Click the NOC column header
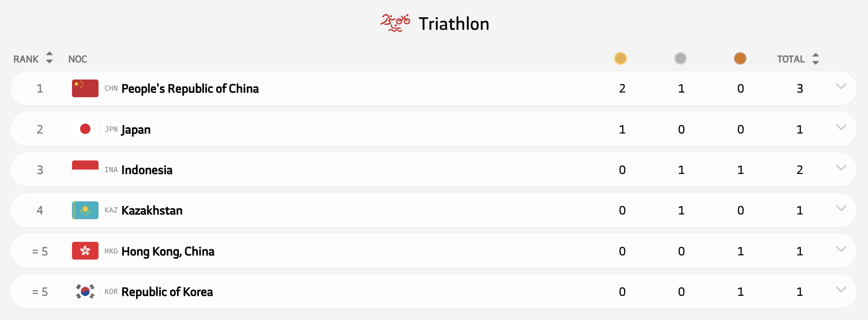Viewport: 868px width, 320px height. (x=78, y=59)
